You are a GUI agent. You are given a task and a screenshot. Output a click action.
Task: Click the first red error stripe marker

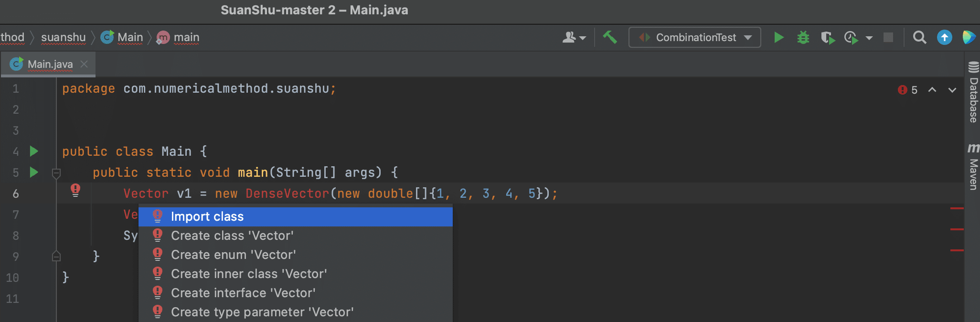(x=957, y=208)
